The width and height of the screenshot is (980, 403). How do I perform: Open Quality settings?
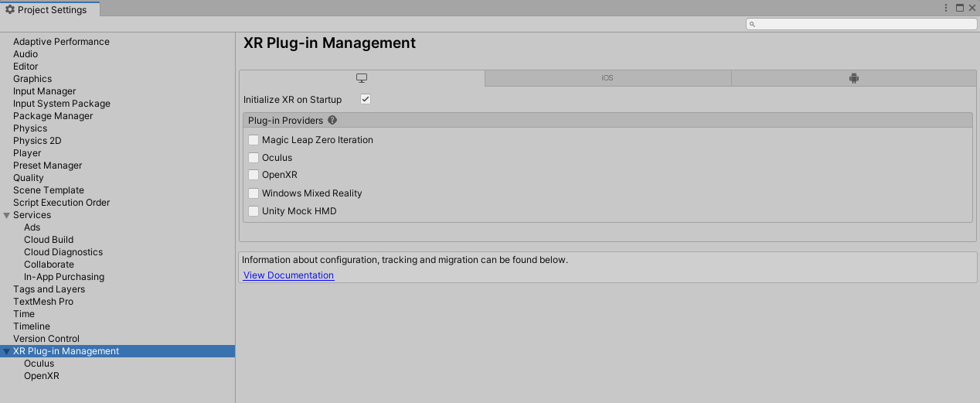click(29, 178)
